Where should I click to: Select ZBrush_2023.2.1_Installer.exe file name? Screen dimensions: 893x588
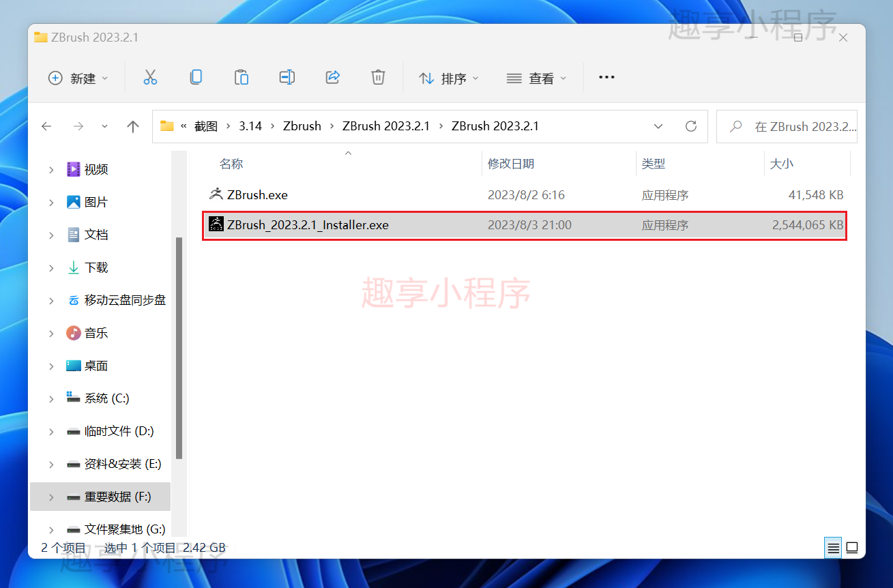308,224
